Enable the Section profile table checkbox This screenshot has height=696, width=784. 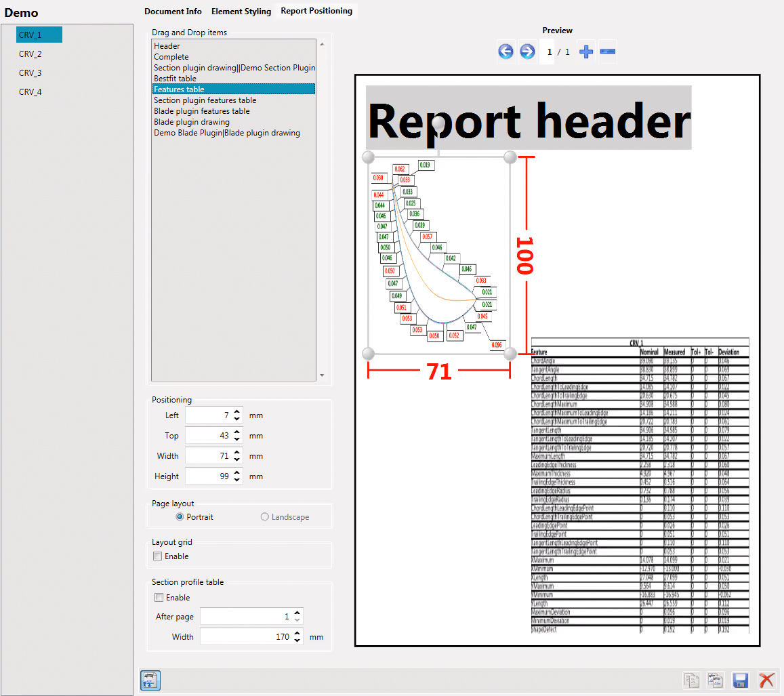(x=159, y=598)
